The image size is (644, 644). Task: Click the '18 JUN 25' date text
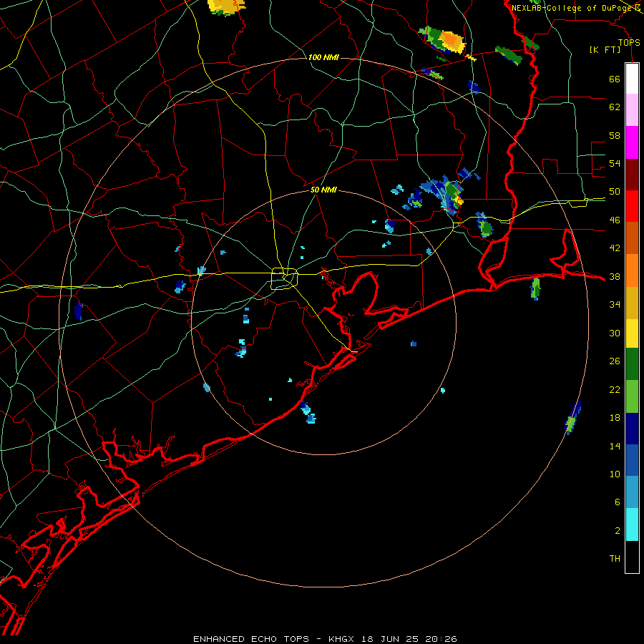tap(391, 639)
